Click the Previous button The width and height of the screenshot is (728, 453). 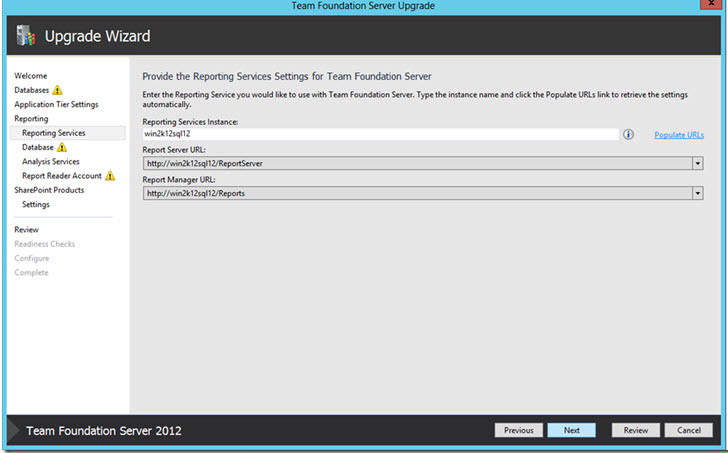[x=519, y=430]
